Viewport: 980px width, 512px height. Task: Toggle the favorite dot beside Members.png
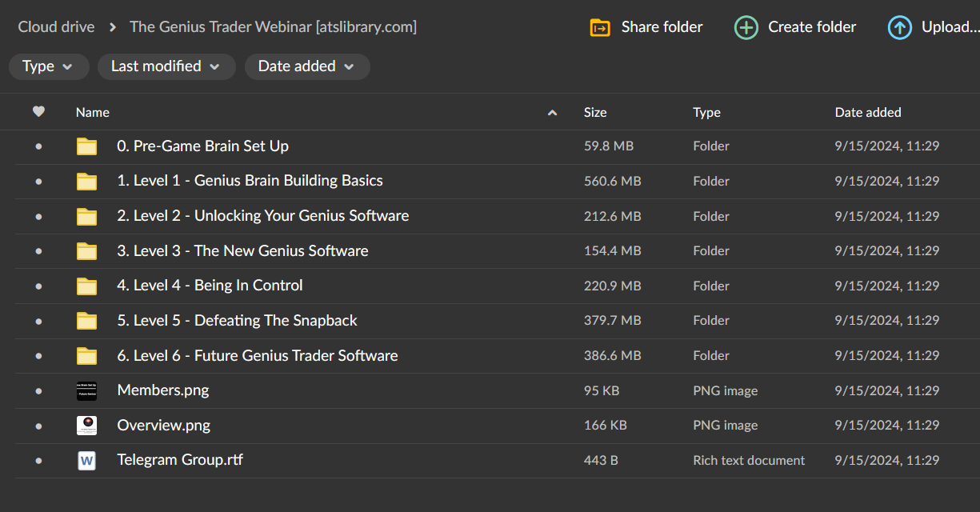[x=39, y=390]
